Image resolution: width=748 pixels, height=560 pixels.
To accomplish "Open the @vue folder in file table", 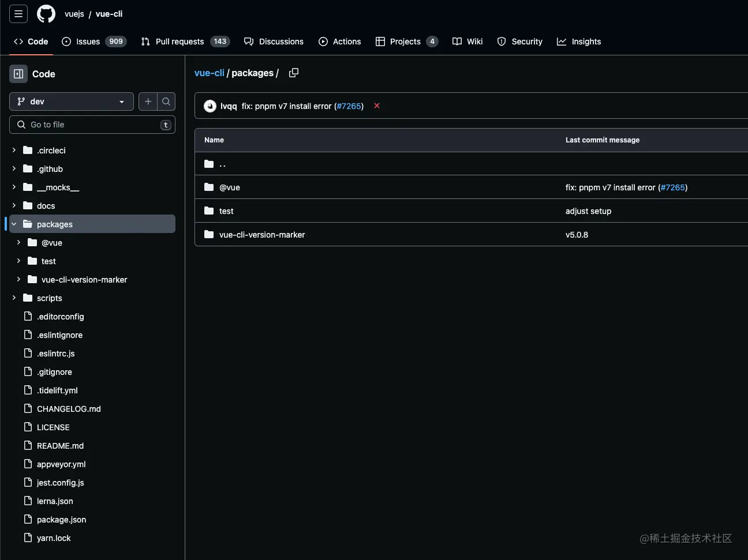I will click(230, 187).
